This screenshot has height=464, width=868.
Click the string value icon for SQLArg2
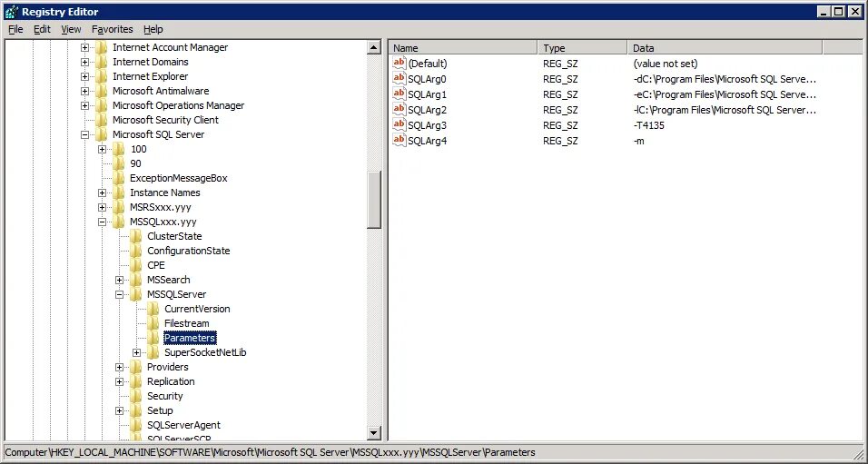399,110
